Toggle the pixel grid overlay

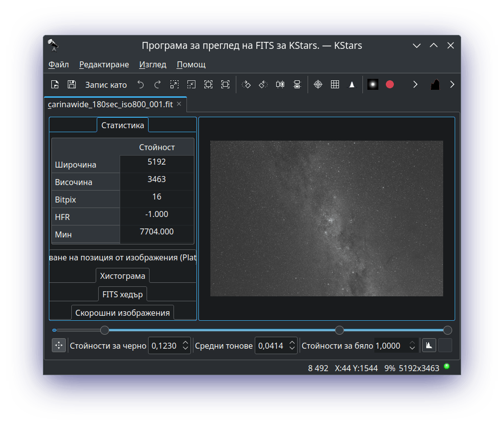[x=335, y=85]
